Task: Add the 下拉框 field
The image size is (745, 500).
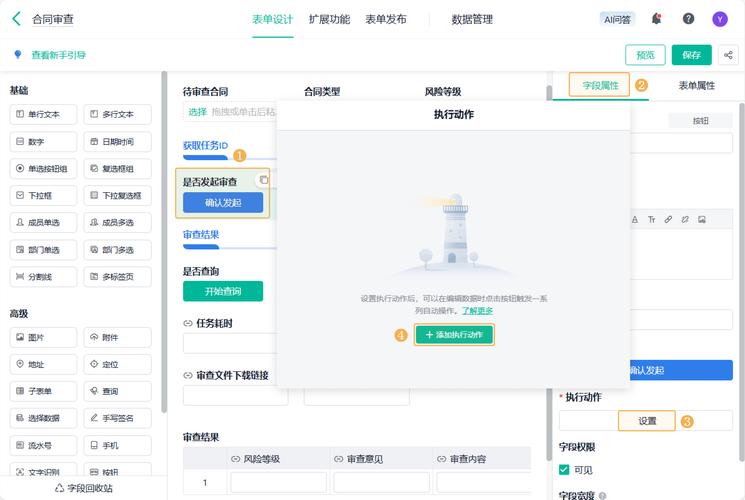Action: pos(43,195)
